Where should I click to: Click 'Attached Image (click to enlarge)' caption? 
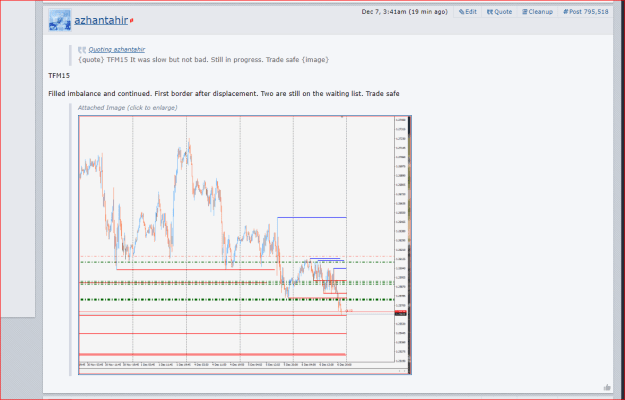128,108
